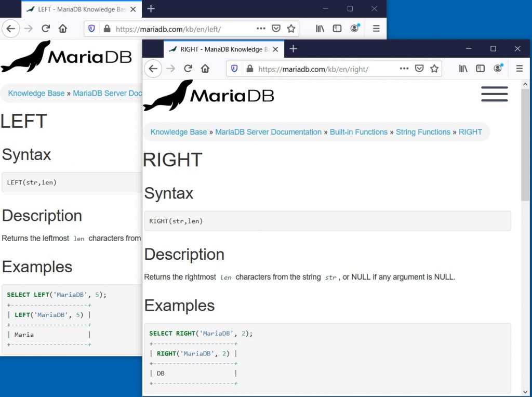
Task: Toggle sidebar icon in RIGHT window
Action: click(x=480, y=69)
